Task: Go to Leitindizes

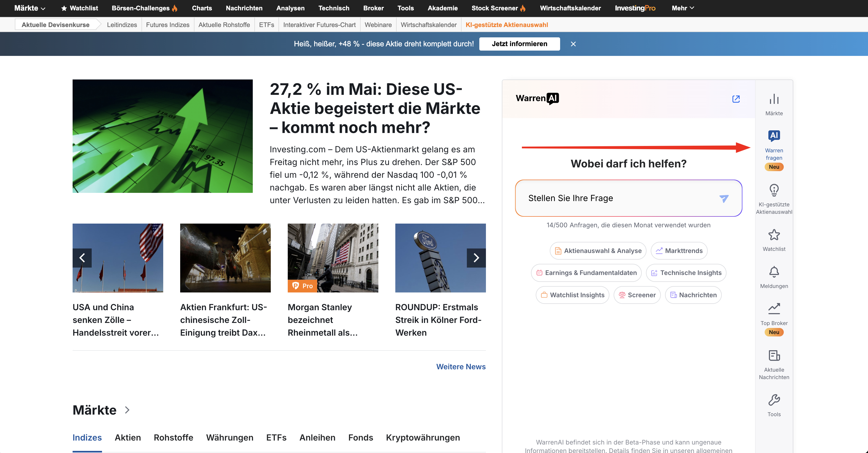Action: (x=122, y=25)
